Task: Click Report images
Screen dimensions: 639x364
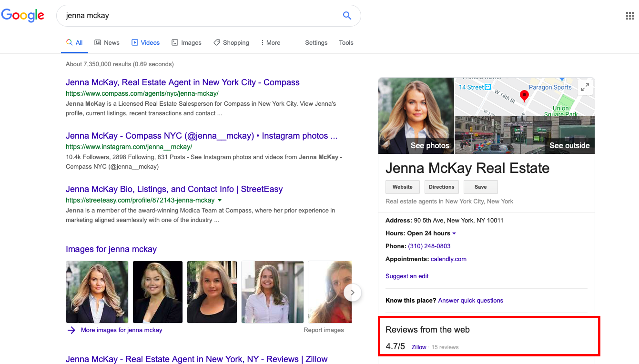Action: tap(324, 330)
